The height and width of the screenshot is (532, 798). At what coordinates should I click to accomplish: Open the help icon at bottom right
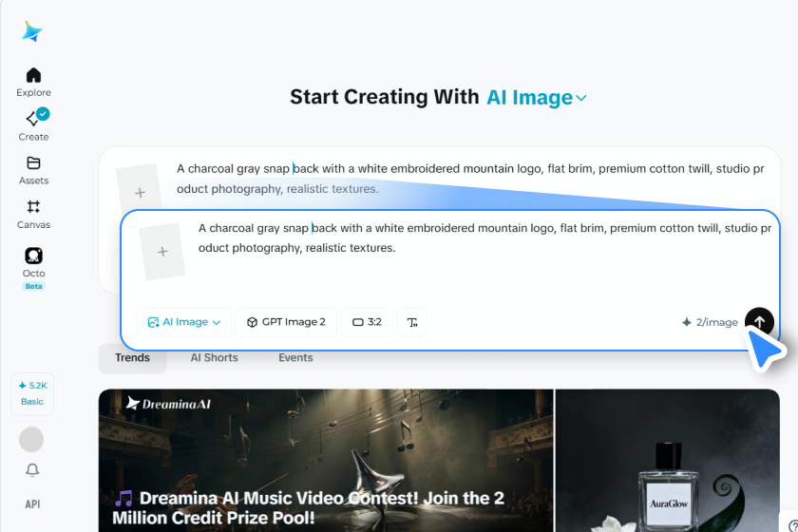(792, 524)
